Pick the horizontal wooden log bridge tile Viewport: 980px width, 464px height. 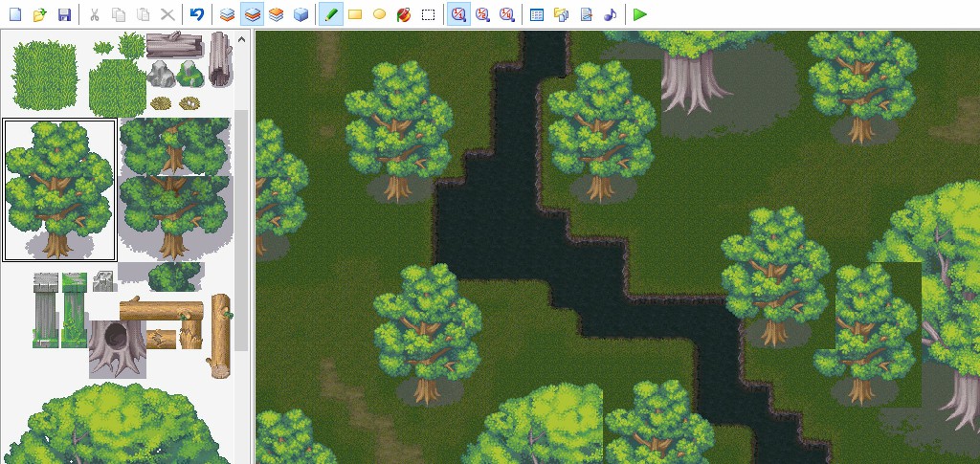click(x=161, y=310)
